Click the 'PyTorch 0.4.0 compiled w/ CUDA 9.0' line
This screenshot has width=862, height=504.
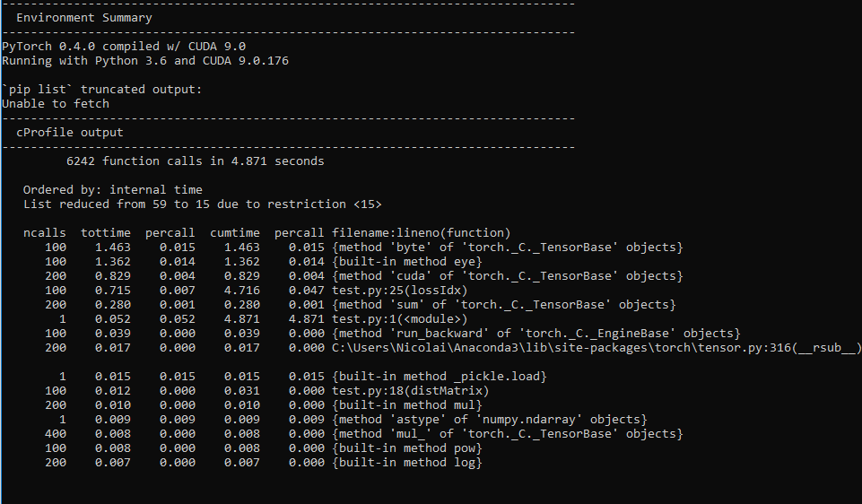pyautogui.click(x=124, y=47)
